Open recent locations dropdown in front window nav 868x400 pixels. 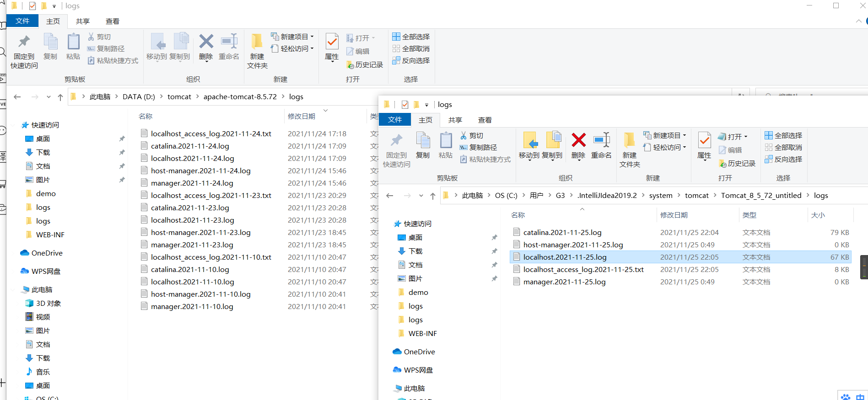tap(421, 196)
